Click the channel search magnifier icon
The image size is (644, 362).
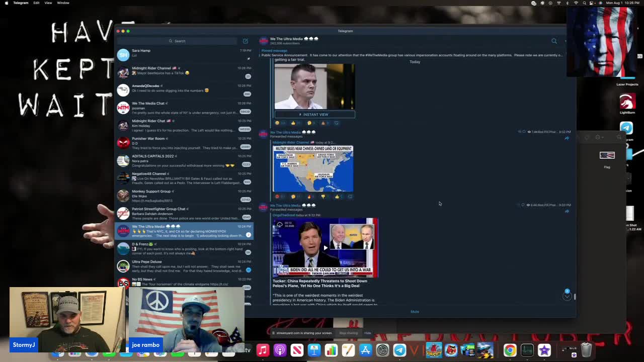coord(554,41)
